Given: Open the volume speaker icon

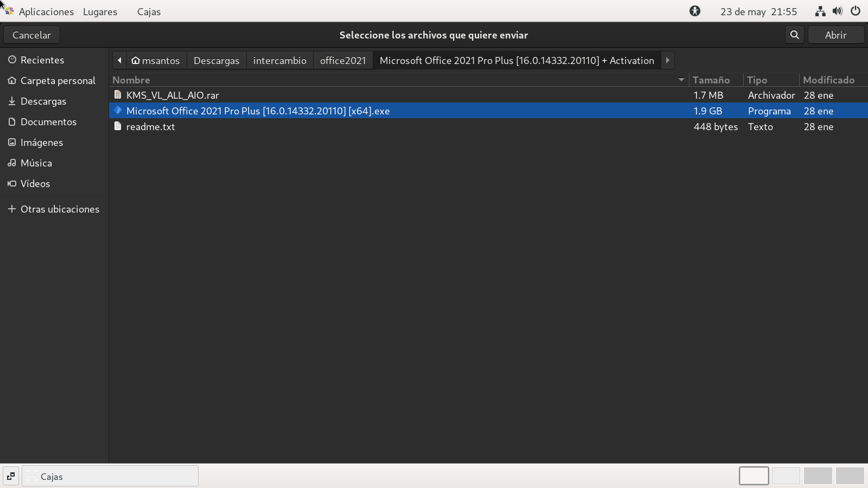Looking at the screenshot, I should click(838, 11).
